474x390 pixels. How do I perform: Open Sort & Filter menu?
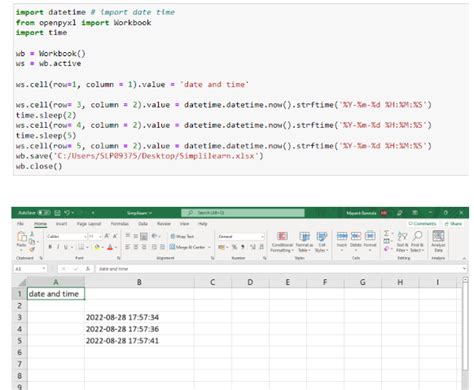(x=402, y=242)
